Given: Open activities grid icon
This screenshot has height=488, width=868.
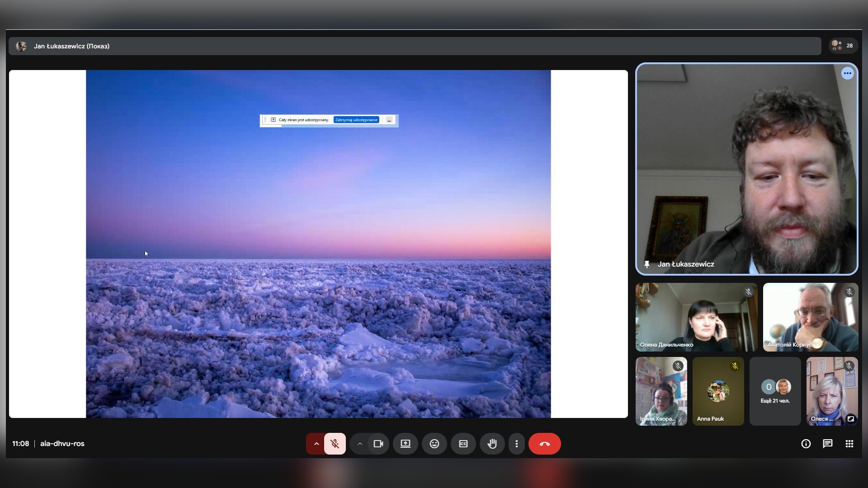Looking at the screenshot, I should point(849,444).
